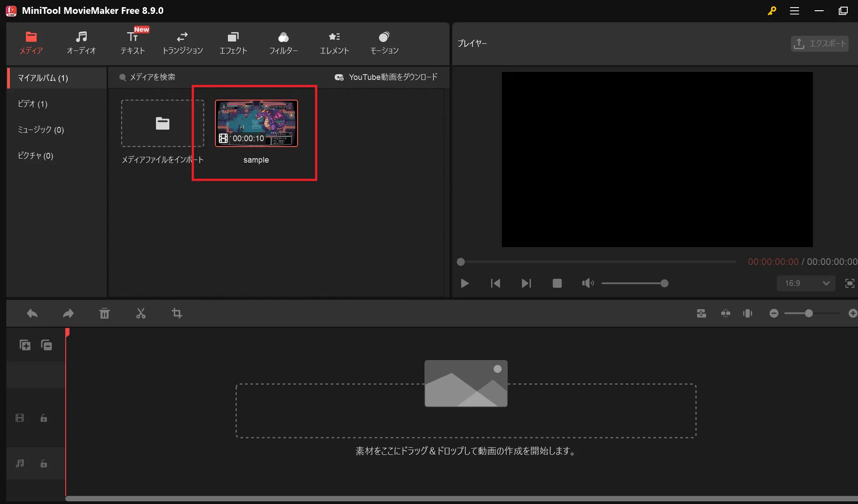
Task: Click the redo arrow icon
Action: tap(68, 314)
